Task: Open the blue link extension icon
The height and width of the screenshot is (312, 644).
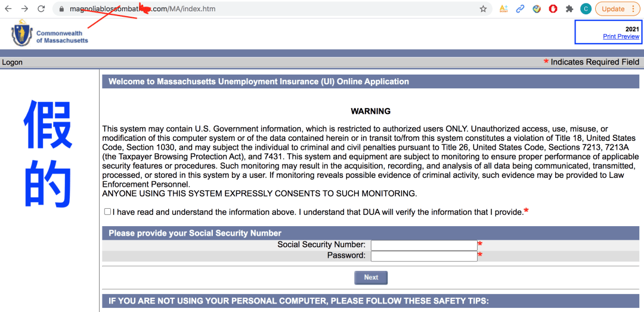Action: [520, 8]
